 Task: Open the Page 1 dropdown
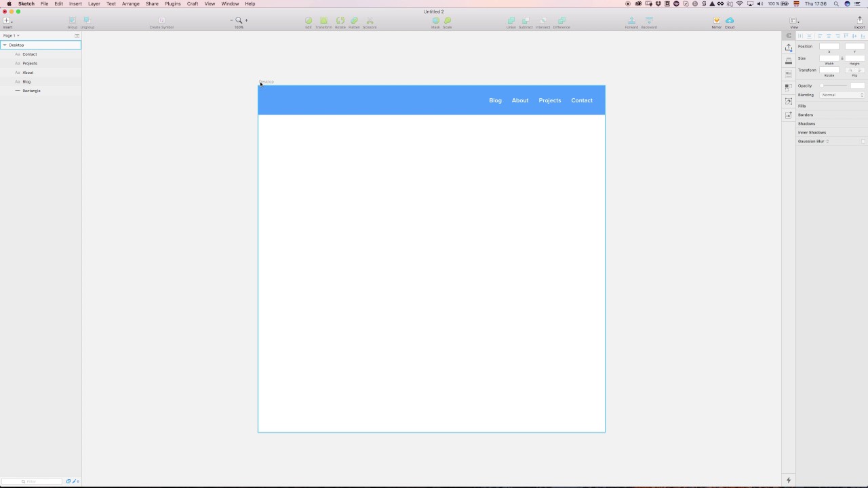click(12, 35)
